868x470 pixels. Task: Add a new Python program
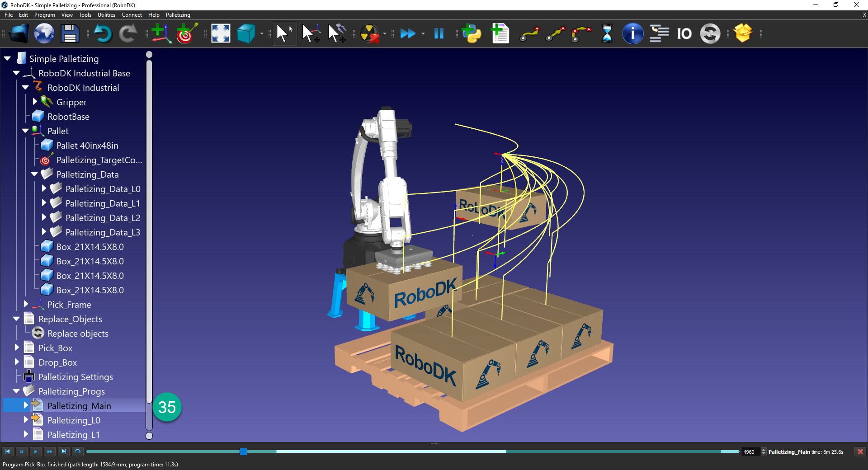[472, 33]
